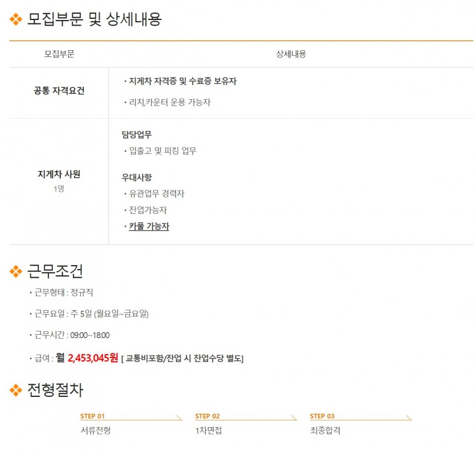Click the 근무시간 09:00~18:00 line
Viewport: 476px width, 451px height.
[x=72, y=335]
